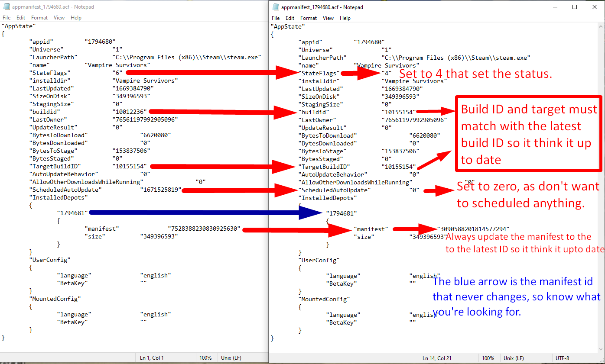
Task: Open Help menu in the background Notepad window
Action: click(x=76, y=18)
